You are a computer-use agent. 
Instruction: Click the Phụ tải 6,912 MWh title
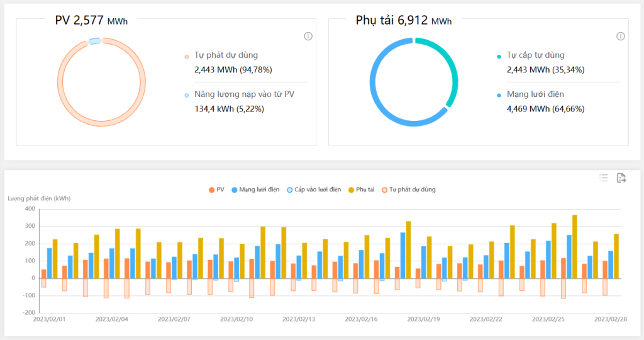(404, 20)
